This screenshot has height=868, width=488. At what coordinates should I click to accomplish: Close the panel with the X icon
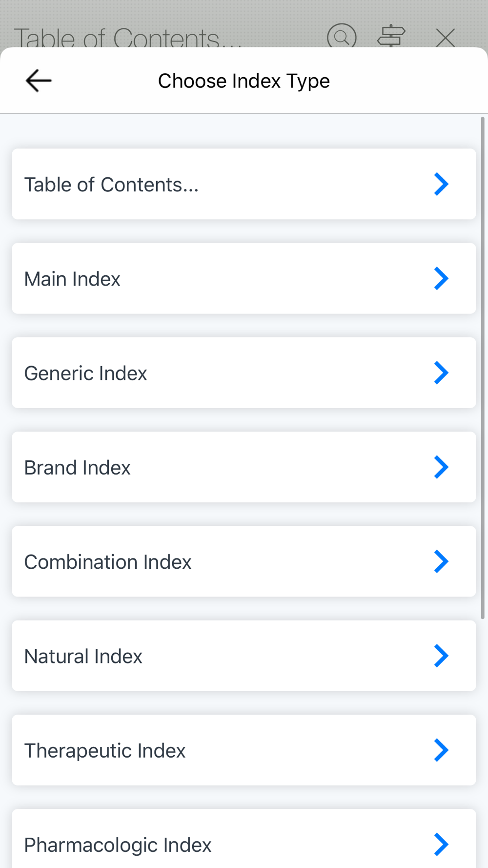point(445,38)
